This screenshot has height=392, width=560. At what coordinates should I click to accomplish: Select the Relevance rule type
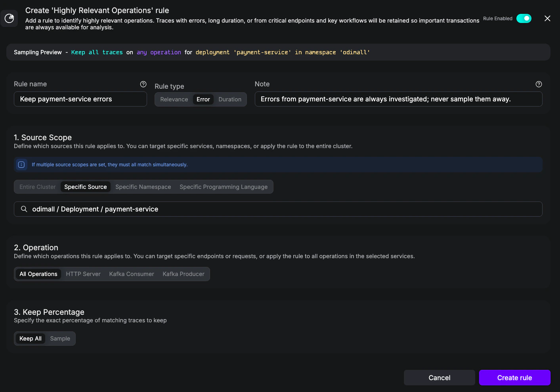point(174,99)
